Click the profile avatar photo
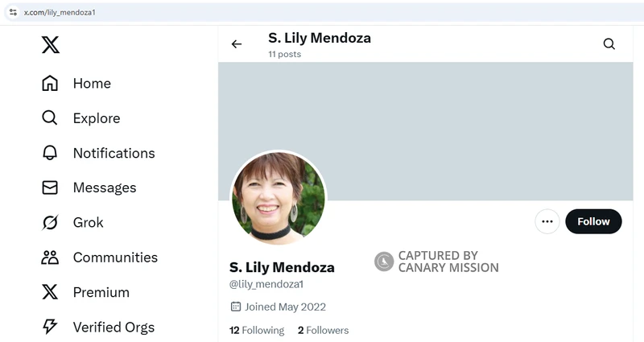Image resolution: width=644 pixels, height=342 pixels. click(x=279, y=198)
